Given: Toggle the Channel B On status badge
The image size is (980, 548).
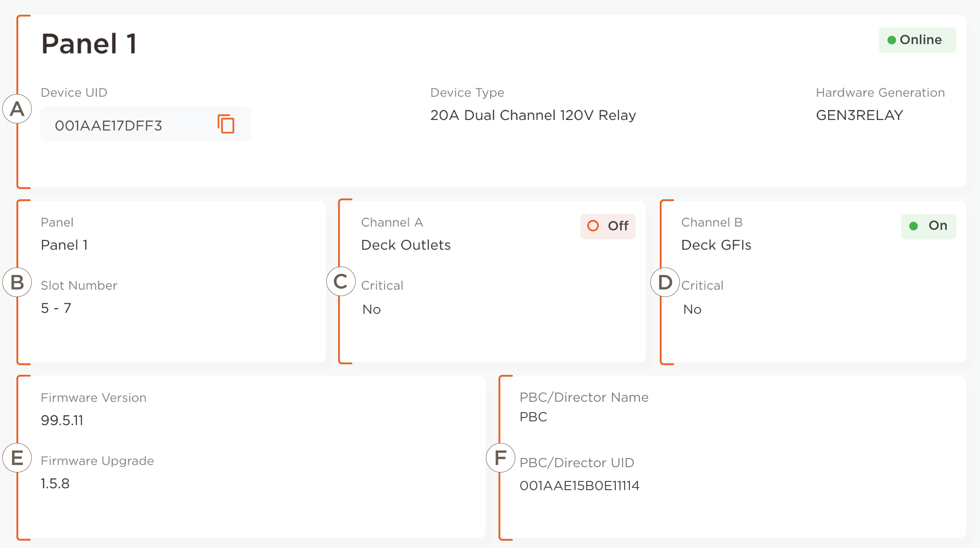Looking at the screenshot, I should point(928,226).
